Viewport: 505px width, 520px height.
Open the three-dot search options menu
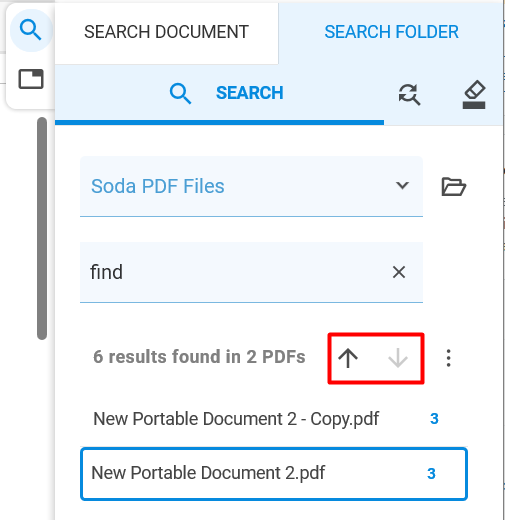point(449,358)
